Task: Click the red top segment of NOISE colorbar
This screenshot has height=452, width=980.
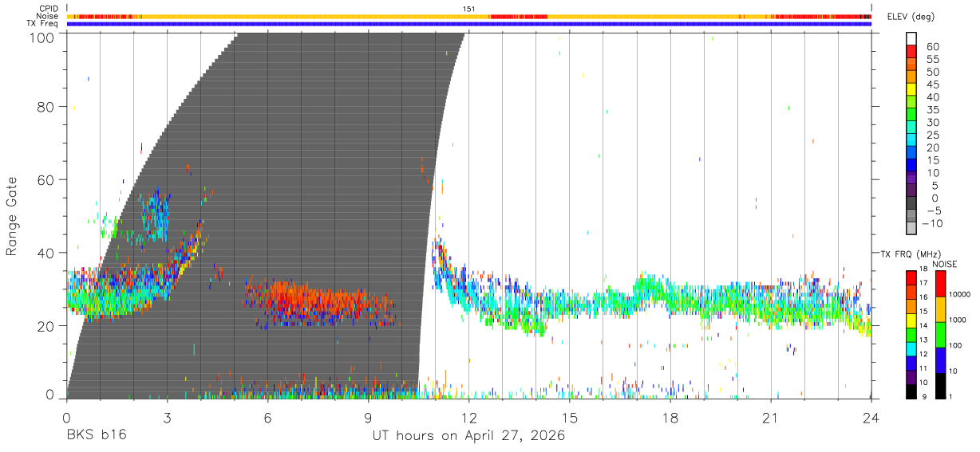Action: pyautogui.click(x=940, y=283)
